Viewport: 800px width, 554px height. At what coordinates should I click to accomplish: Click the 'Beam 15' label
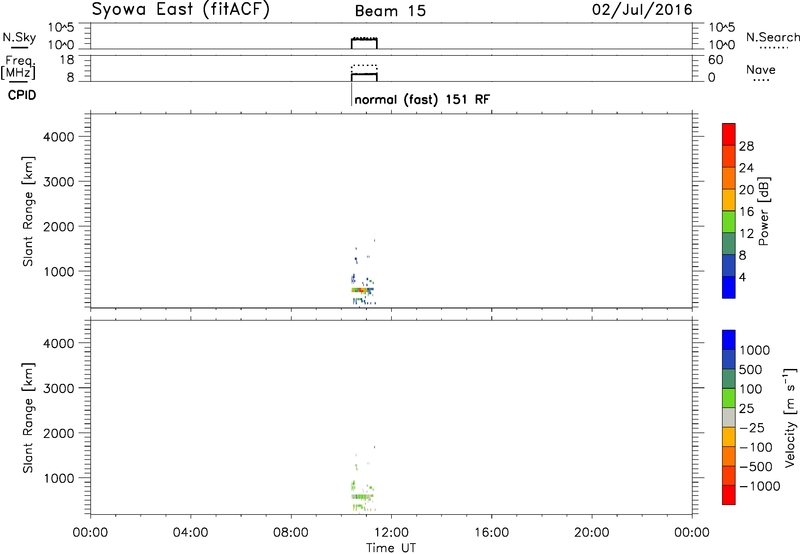click(390, 11)
